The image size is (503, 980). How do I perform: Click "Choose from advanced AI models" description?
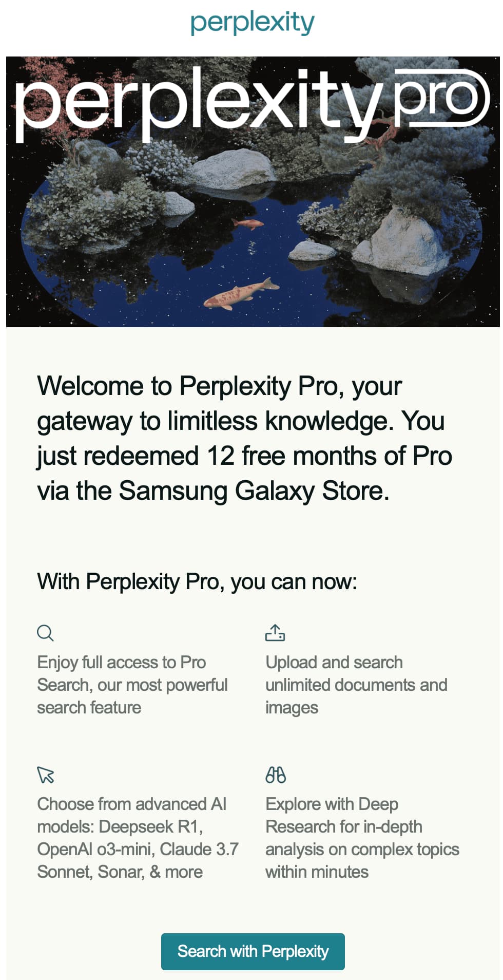click(x=138, y=838)
